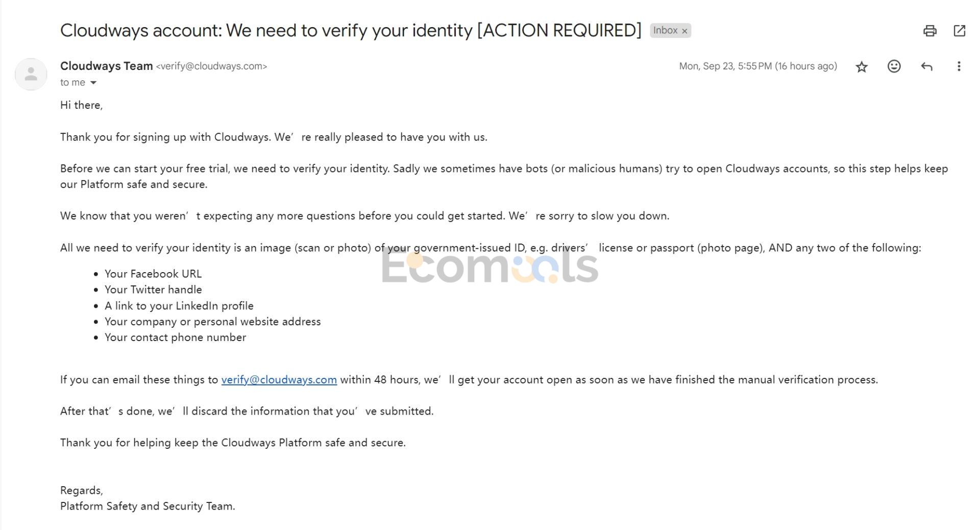Remove the Inbox label with its x
This screenshot has width=980, height=530.
(685, 31)
